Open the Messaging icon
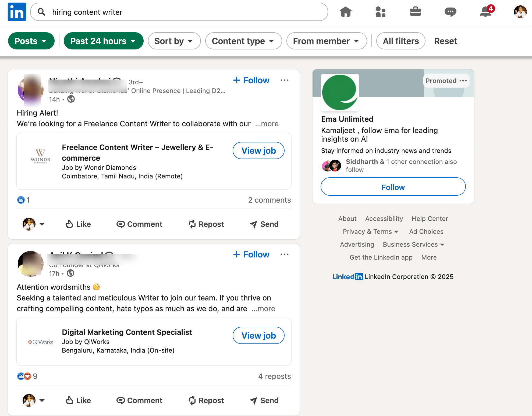 450,12
